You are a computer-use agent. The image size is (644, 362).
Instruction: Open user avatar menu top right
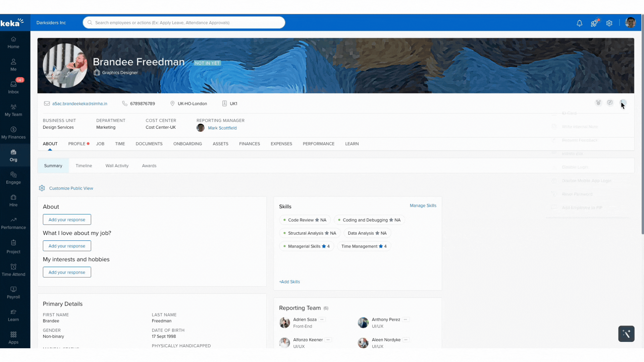[630, 23]
